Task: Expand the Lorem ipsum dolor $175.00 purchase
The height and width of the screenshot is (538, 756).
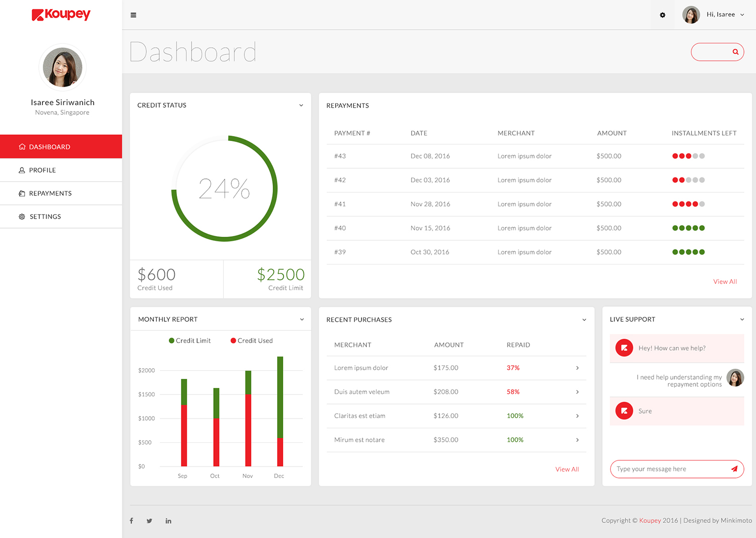Action: click(577, 368)
